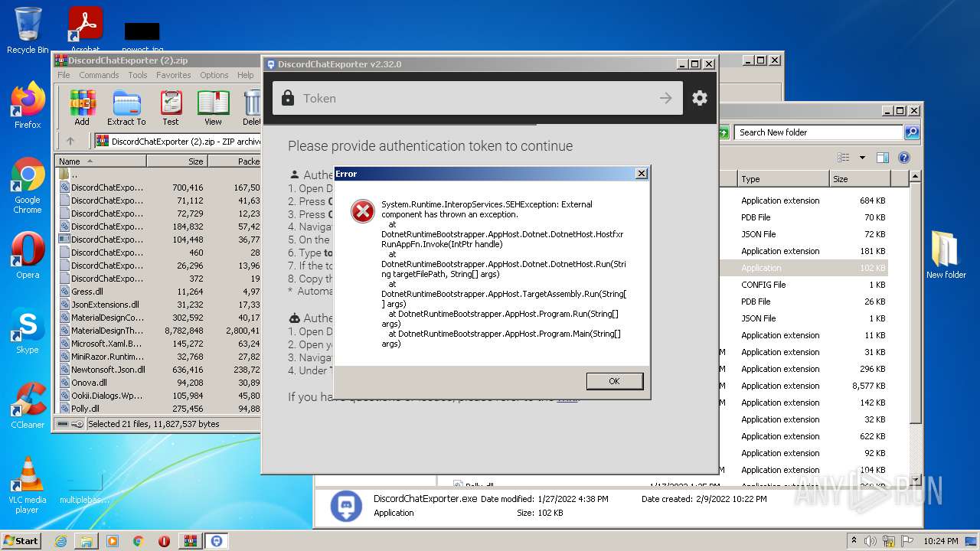Open WinRAR Tools menu
This screenshot has width=980, height=551.
click(x=138, y=75)
